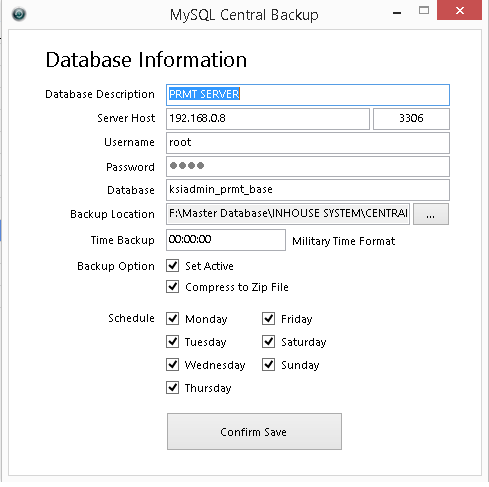Click the Database Description label
Viewport: 489px width, 487px height.
[100, 94]
